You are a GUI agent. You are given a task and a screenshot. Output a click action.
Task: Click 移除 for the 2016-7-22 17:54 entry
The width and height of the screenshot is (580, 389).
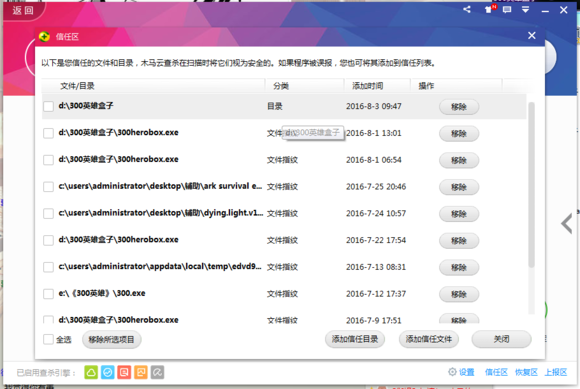pyautogui.click(x=459, y=241)
